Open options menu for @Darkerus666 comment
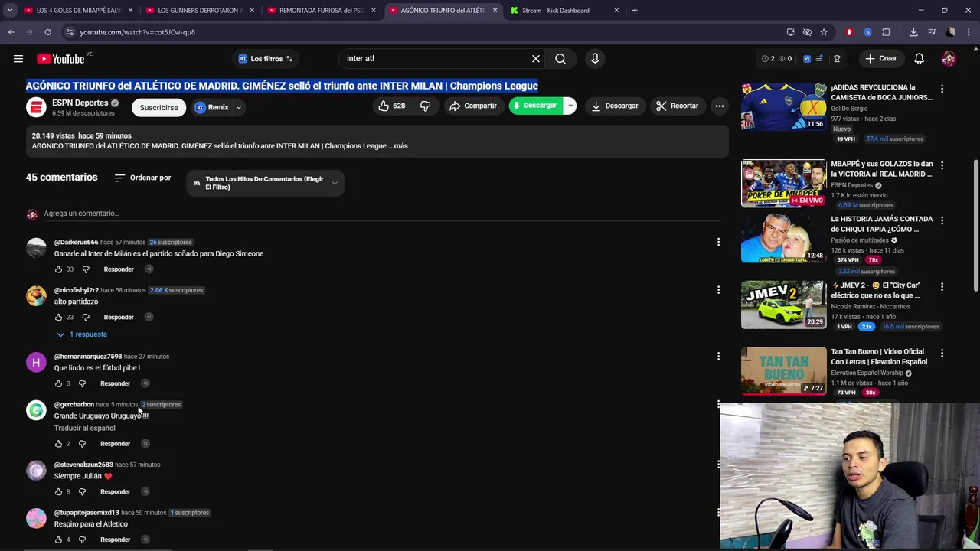 (x=718, y=242)
